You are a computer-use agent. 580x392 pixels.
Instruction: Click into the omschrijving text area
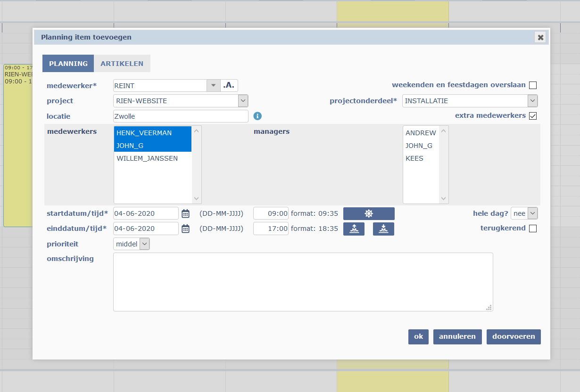click(x=303, y=282)
